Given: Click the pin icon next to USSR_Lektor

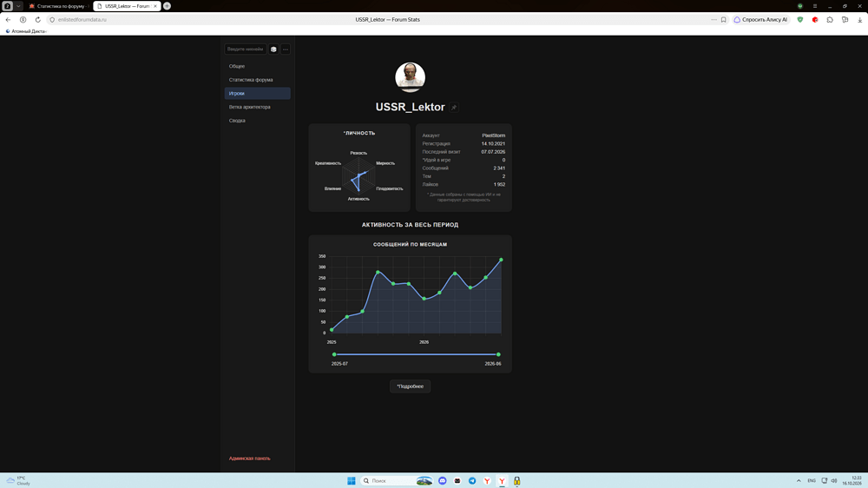Looking at the screenshot, I should pyautogui.click(x=454, y=108).
